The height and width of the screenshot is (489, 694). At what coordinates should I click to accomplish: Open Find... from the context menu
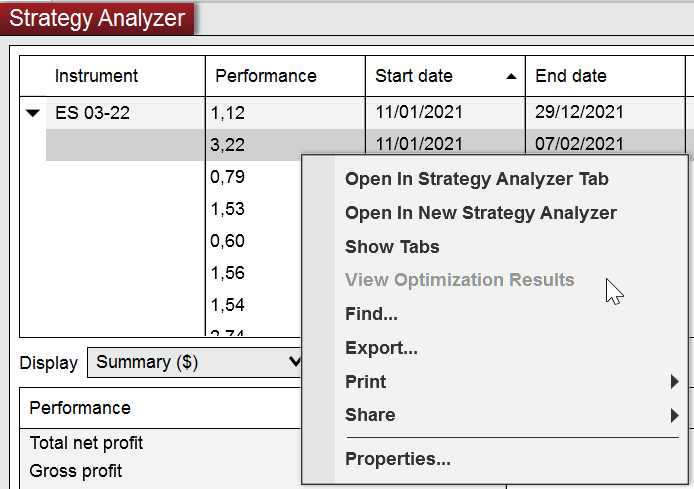(x=371, y=314)
